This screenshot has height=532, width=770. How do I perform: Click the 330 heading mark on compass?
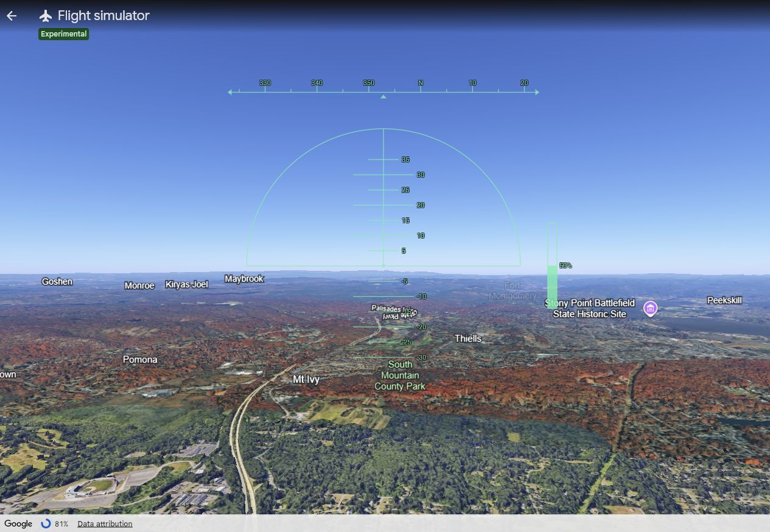[265, 83]
